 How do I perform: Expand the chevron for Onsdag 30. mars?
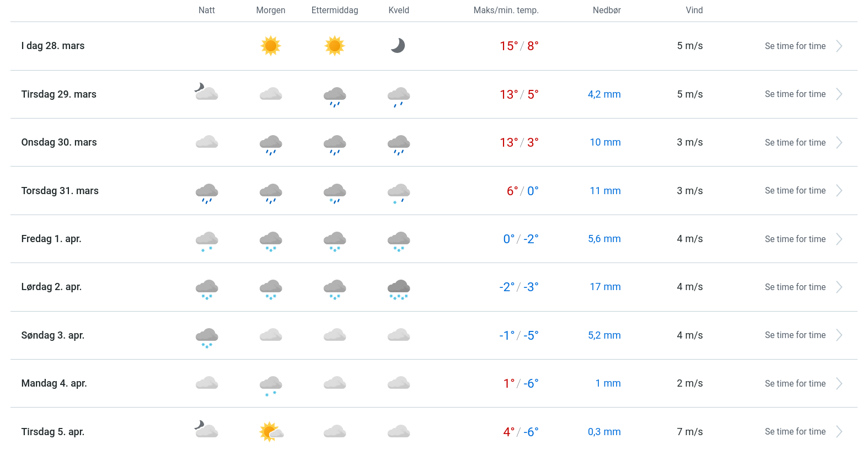pos(839,143)
